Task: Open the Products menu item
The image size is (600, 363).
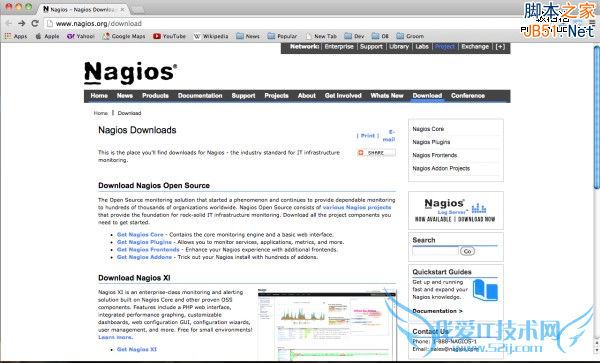Action: pyautogui.click(x=155, y=96)
